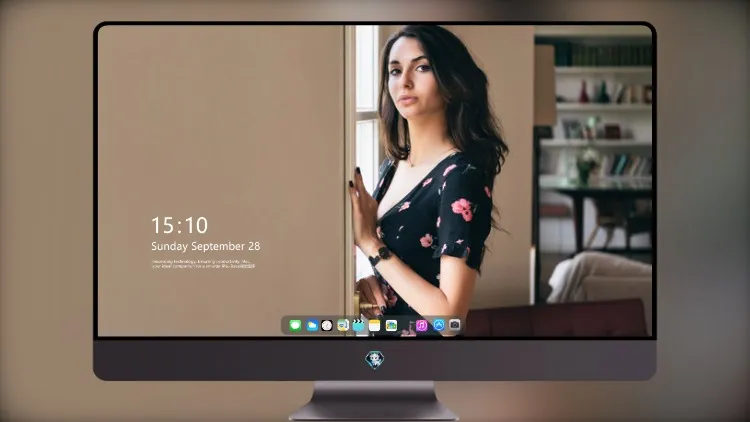Open the clapperboard video app in dock
Viewport: 750px width, 422px height.
(358, 325)
